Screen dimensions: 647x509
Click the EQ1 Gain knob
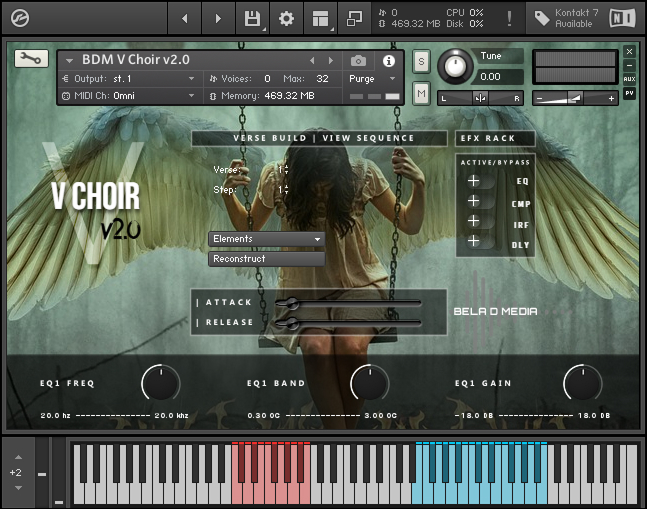point(583,382)
